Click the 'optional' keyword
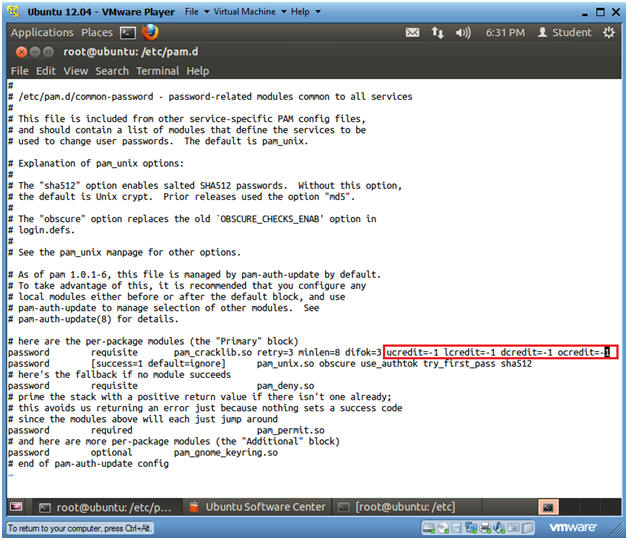Image resolution: width=628 pixels, height=540 pixels. (x=111, y=453)
